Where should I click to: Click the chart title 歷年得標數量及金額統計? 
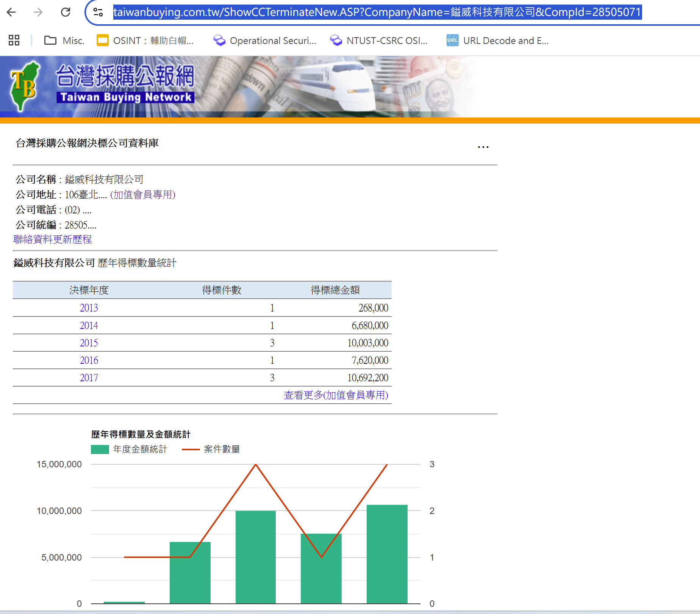pyautogui.click(x=141, y=434)
